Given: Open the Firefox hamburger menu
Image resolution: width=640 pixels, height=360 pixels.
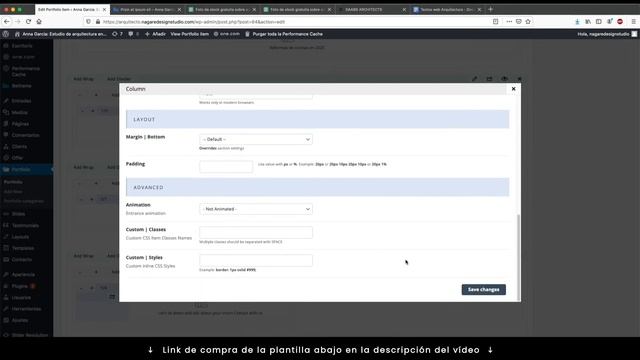Looking at the screenshot, I should [633, 22].
